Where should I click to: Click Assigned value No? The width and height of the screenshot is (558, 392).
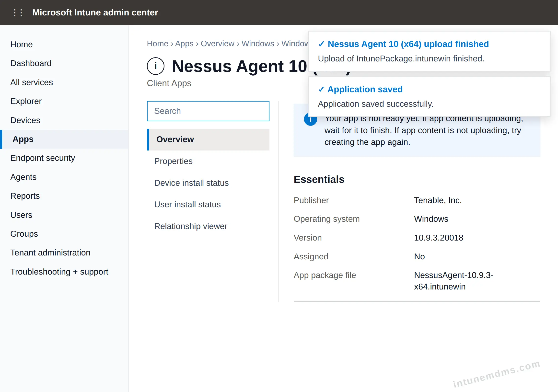[419, 256]
